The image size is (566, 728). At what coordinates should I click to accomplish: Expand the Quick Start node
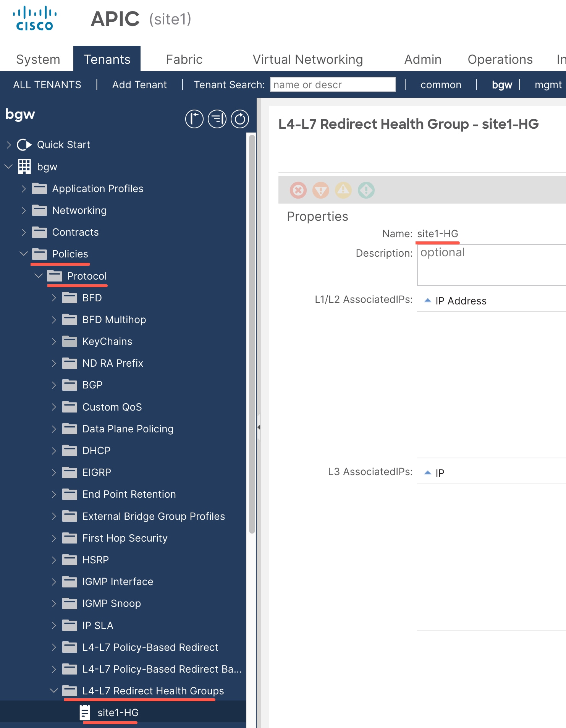(x=9, y=145)
